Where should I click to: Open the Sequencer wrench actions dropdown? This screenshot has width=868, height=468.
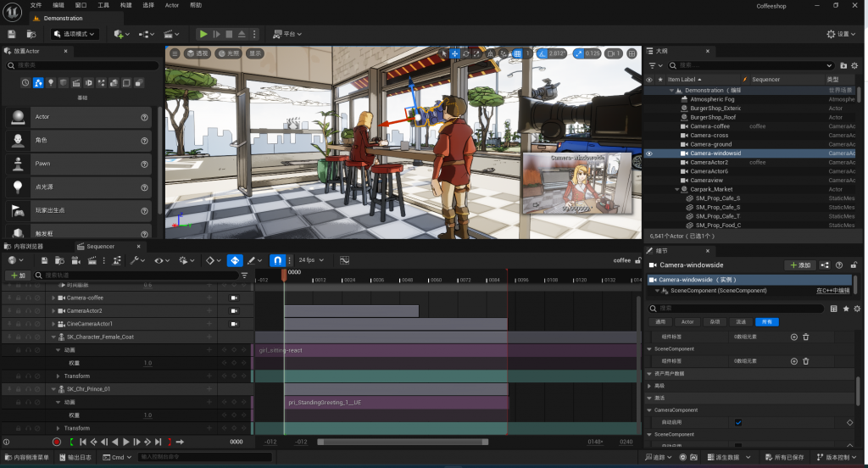[136, 260]
